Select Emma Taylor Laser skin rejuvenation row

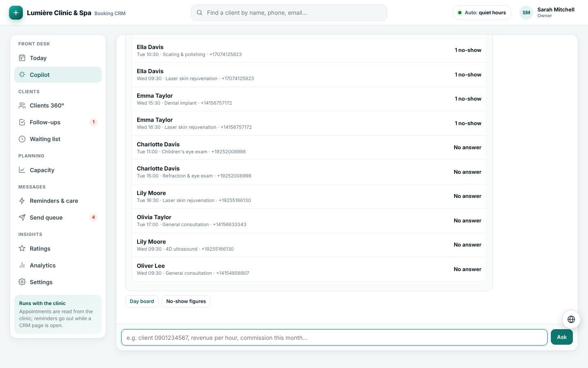pyautogui.click(x=309, y=123)
